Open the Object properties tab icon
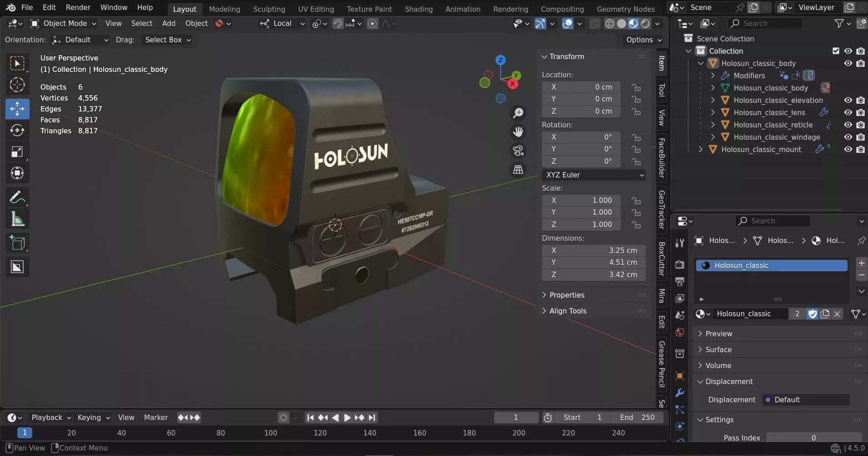 680,375
